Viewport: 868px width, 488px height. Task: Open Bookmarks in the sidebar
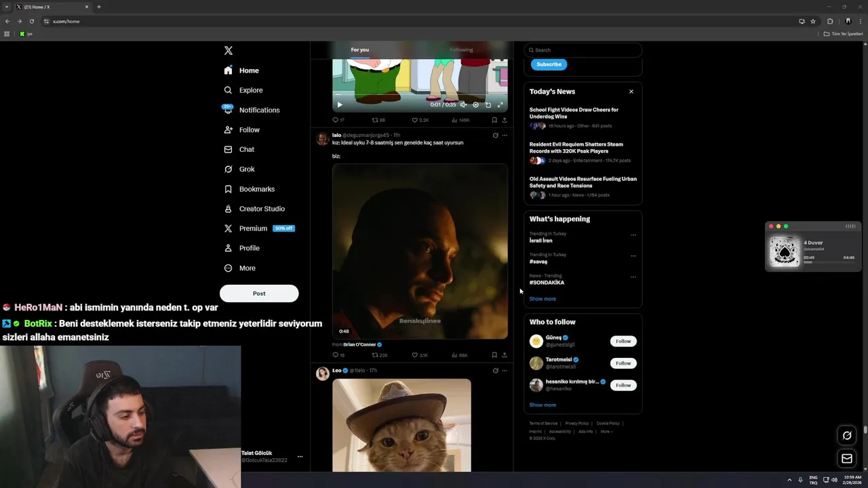250,189
